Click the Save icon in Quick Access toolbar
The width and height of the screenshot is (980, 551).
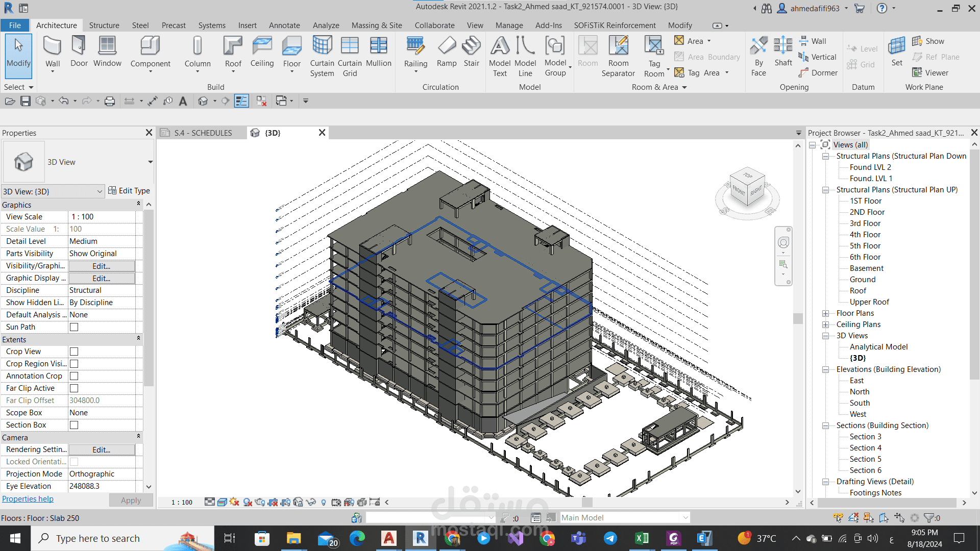point(25,101)
